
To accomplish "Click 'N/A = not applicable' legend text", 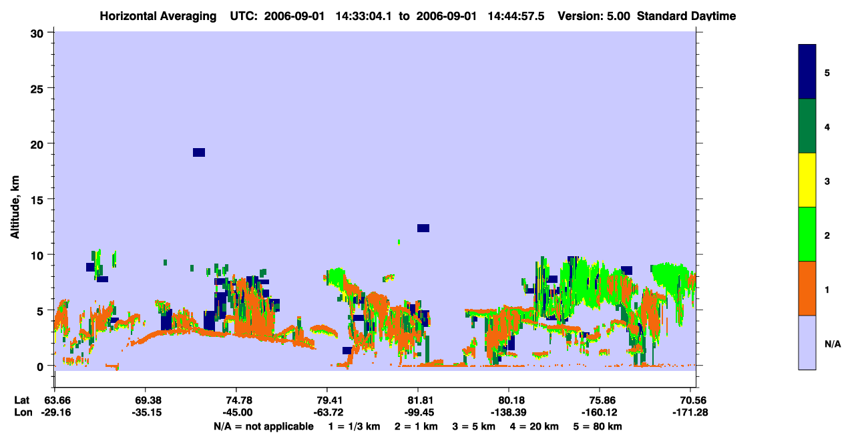I will (x=263, y=426).
